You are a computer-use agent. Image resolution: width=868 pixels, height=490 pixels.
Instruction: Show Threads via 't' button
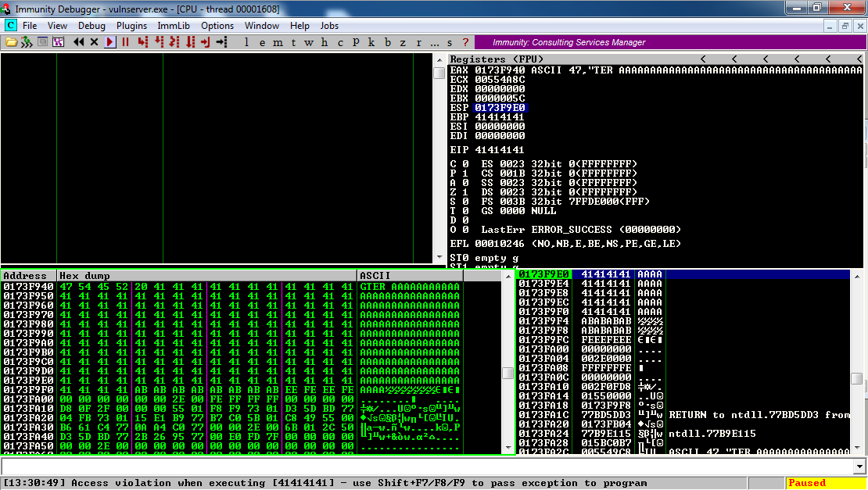pos(292,42)
